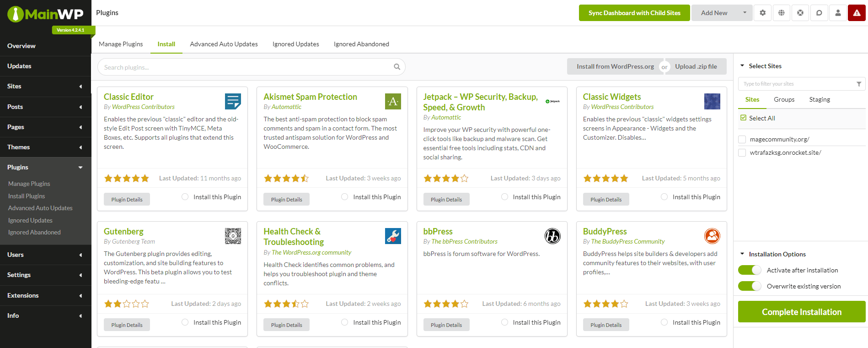Click the BuddyPress plugin logo

(712, 236)
